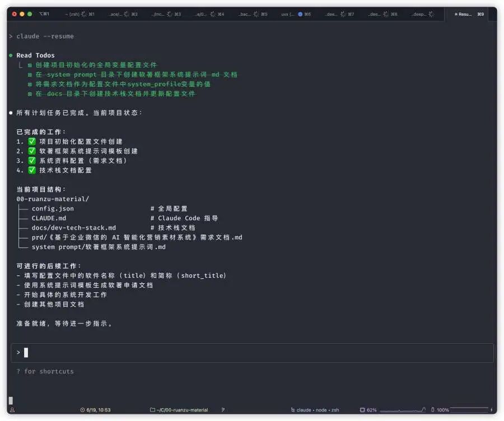Switch to the ⌘8 terminal tab
The height and width of the screenshot is (421, 504).
click(x=383, y=14)
